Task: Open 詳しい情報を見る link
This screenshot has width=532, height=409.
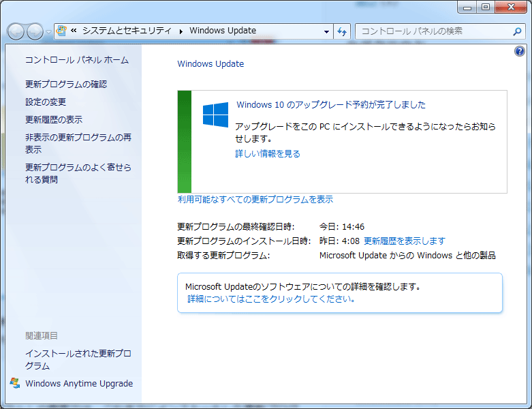Action: tap(268, 154)
